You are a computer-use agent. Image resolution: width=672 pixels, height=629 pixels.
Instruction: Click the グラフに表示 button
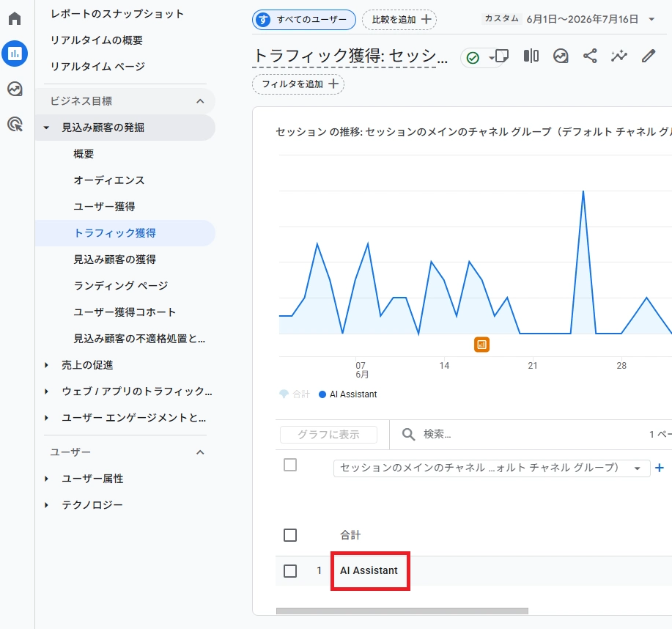coord(329,434)
